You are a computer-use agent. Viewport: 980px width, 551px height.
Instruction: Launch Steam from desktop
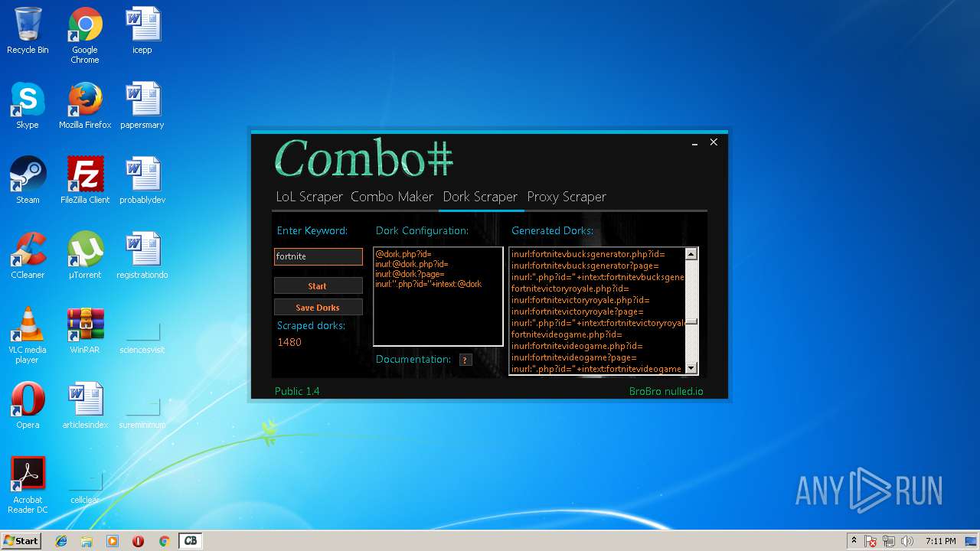click(x=28, y=181)
